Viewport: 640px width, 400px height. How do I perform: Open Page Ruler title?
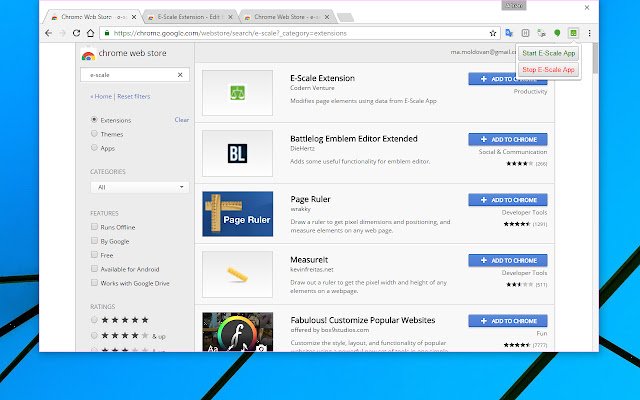(310, 199)
